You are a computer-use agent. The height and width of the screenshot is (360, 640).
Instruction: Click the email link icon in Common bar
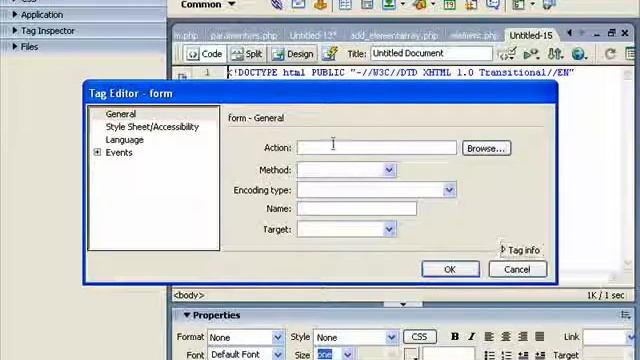(x=298, y=4)
